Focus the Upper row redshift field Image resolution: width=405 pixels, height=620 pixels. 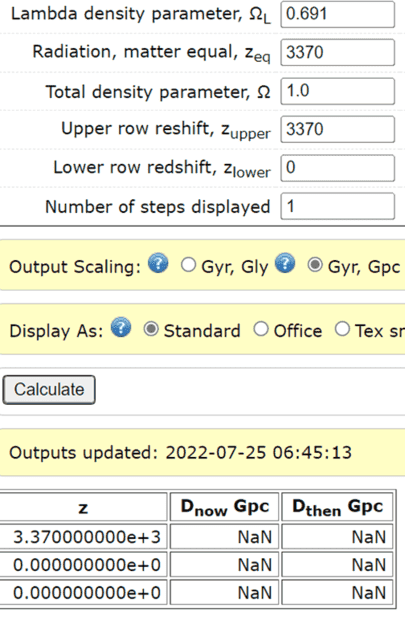pyautogui.click(x=338, y=129)
